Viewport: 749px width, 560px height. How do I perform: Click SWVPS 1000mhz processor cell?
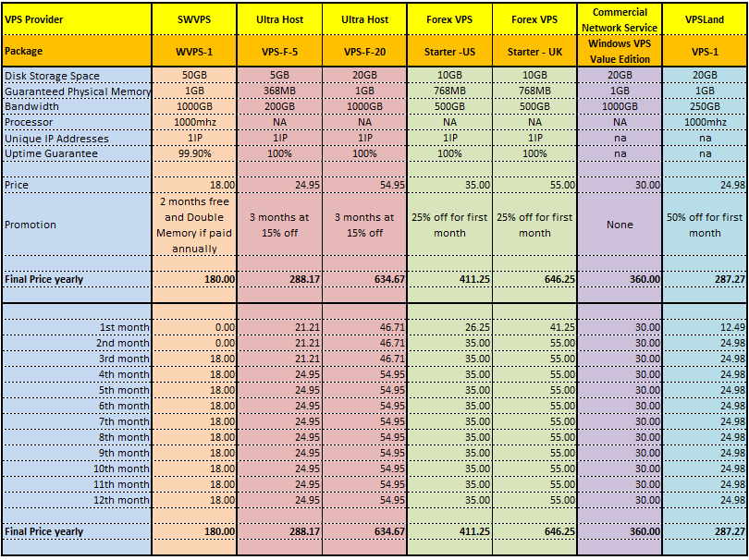tap(194, 122)
